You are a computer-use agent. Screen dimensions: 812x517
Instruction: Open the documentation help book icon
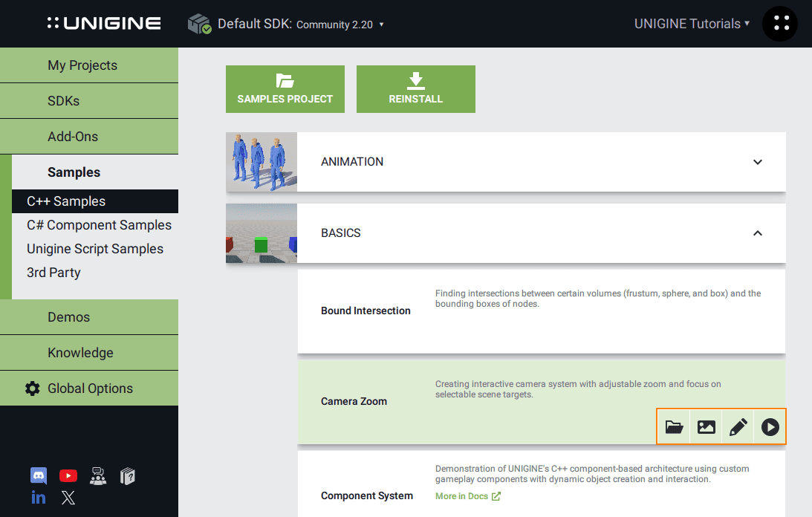[127, 475]
